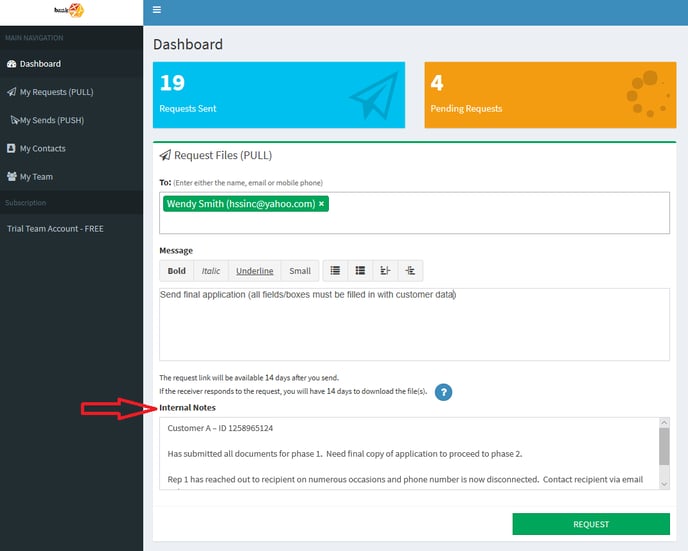Open My Contacts in navigation
This screenshot has width=688, height=551.
click(42, 148)
